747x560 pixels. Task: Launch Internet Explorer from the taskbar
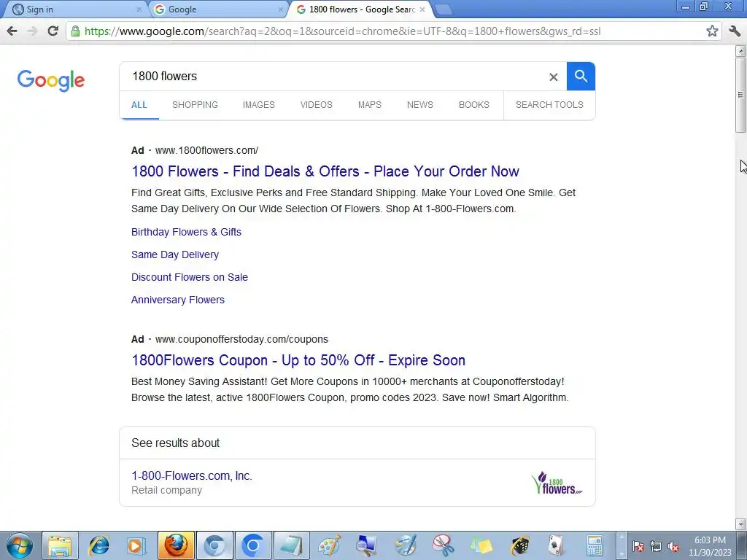tap(98, 545)
